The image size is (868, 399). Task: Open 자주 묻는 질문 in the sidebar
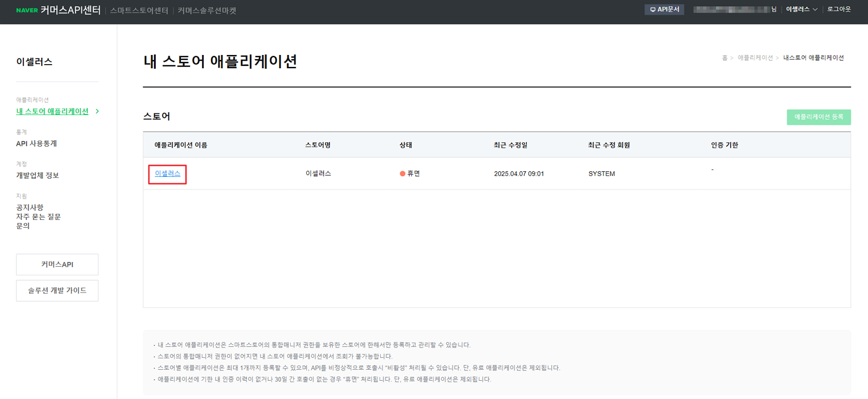38,216
